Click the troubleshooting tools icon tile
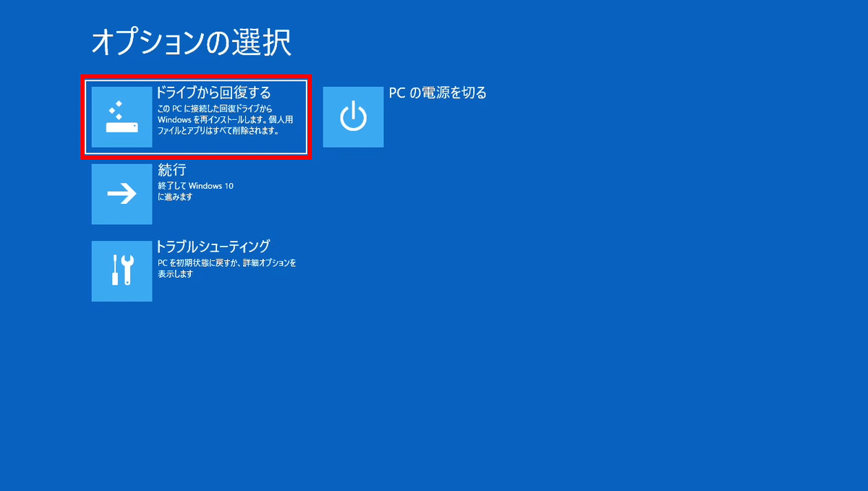 pos(122,271)
